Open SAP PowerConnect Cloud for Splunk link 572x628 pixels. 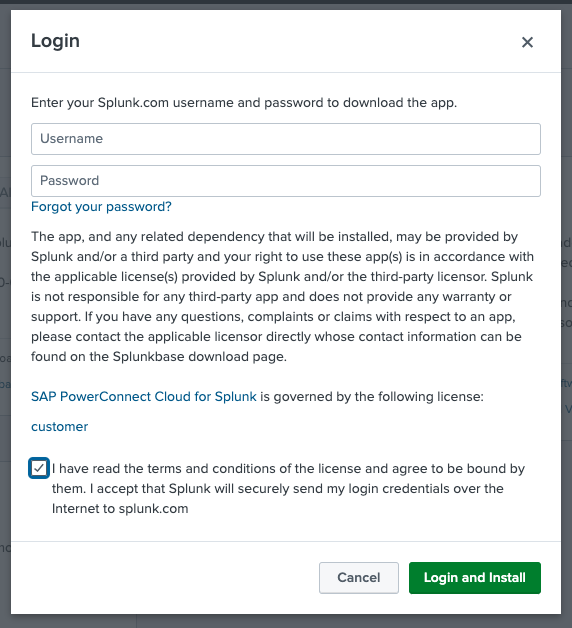[x=144, y=397]
